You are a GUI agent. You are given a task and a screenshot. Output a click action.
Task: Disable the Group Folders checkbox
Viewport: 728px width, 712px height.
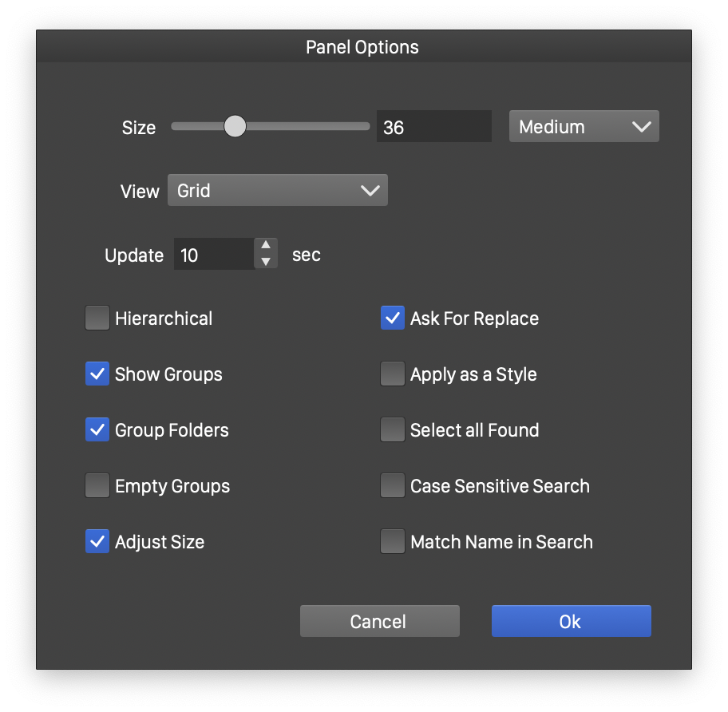pos(97,430)
